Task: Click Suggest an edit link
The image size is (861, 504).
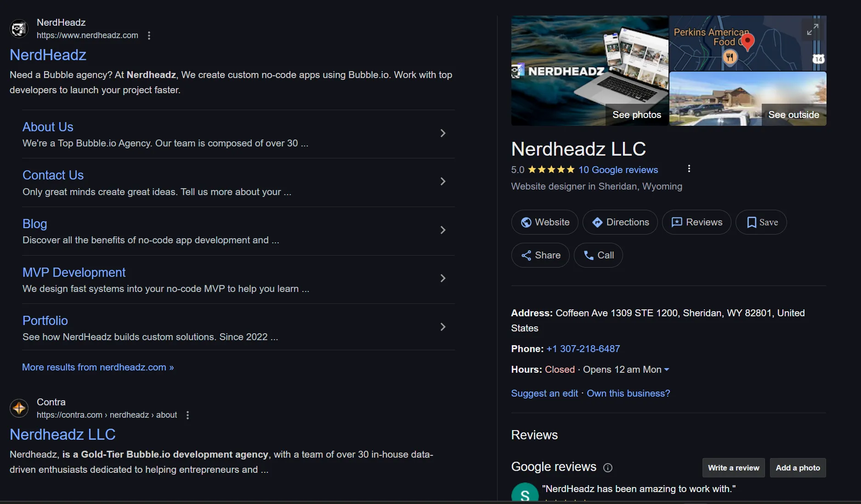Action: point(544,393)
